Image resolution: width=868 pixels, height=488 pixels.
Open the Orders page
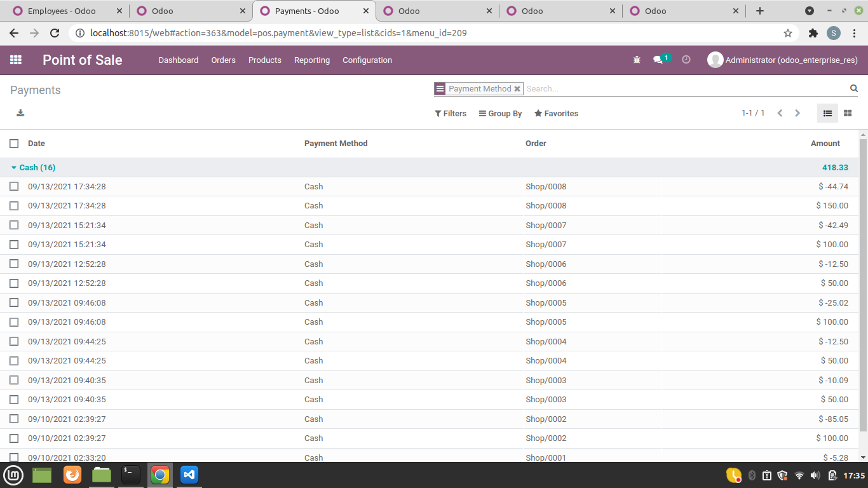click(223, 60)
